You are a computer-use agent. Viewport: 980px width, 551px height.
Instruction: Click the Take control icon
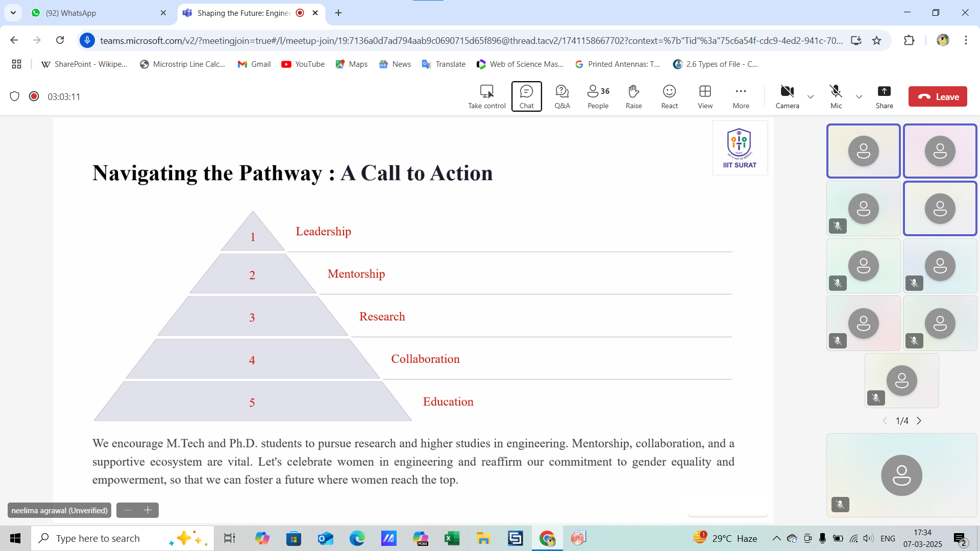tap(486, 96)
